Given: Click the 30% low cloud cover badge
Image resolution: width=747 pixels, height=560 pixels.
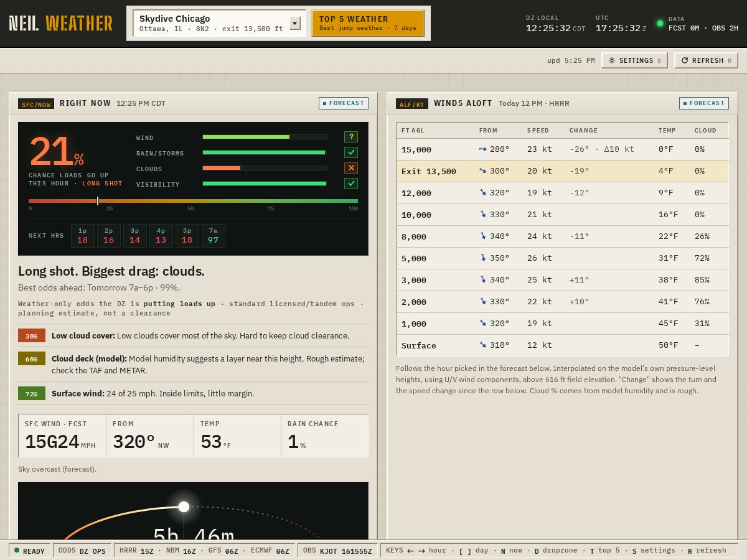Looking at the screenshot, I should click(32, 336).
